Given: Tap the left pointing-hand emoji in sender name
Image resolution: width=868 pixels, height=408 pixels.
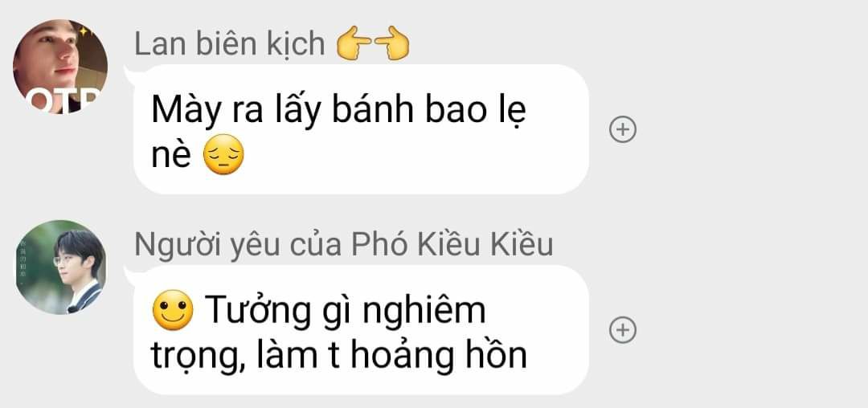Looking at the screenshot, I should [354, 43].
